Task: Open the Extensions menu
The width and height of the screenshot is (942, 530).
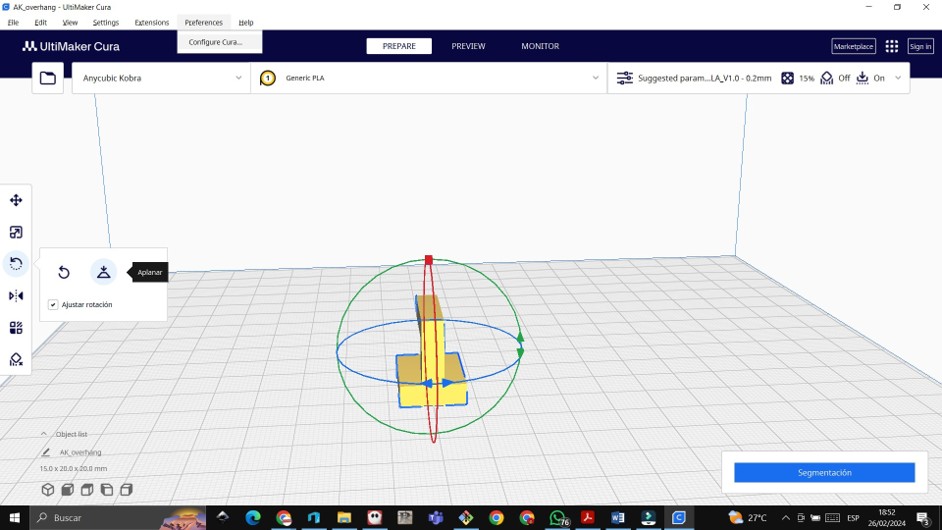Action: click(x=152, y=22)
